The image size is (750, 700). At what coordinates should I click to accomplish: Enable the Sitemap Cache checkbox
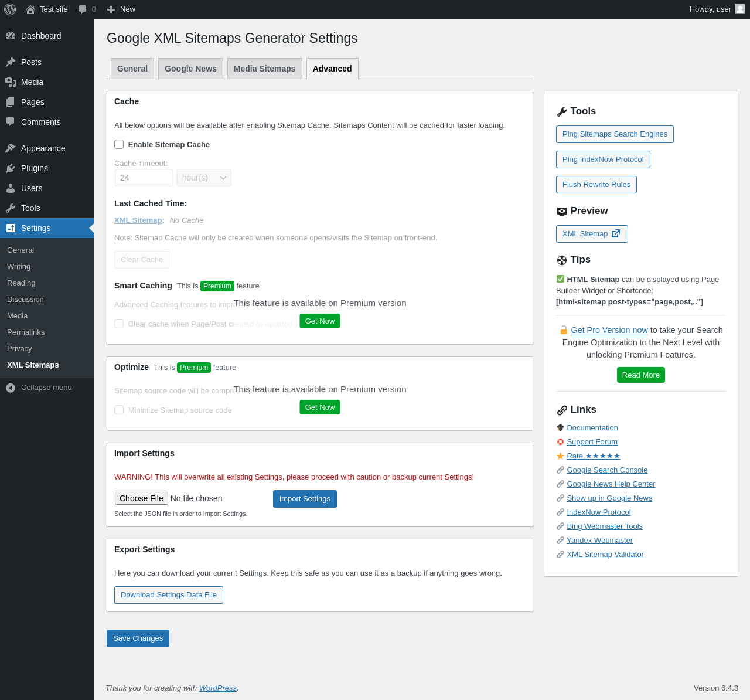119,144
